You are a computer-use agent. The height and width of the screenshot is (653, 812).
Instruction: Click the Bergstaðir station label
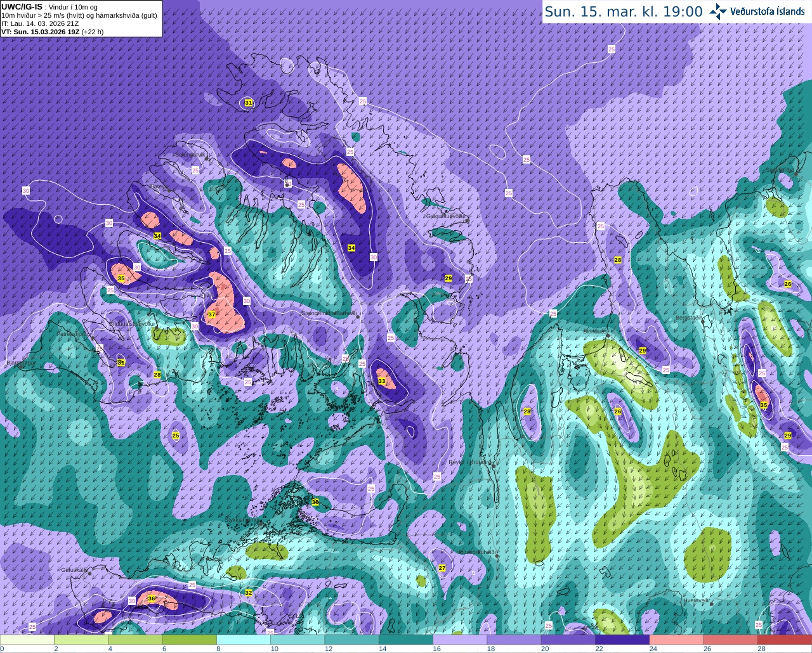[x=688, y=318]
